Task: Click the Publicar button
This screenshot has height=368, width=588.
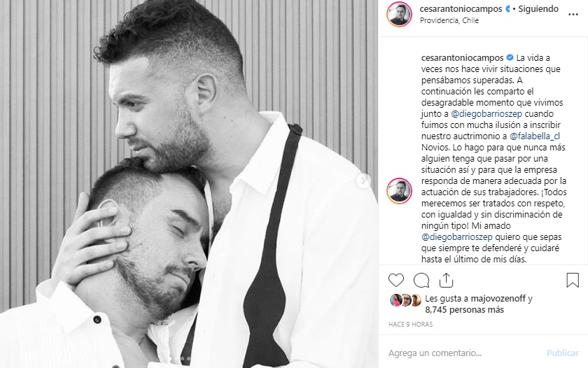Action: pos(563,353)
